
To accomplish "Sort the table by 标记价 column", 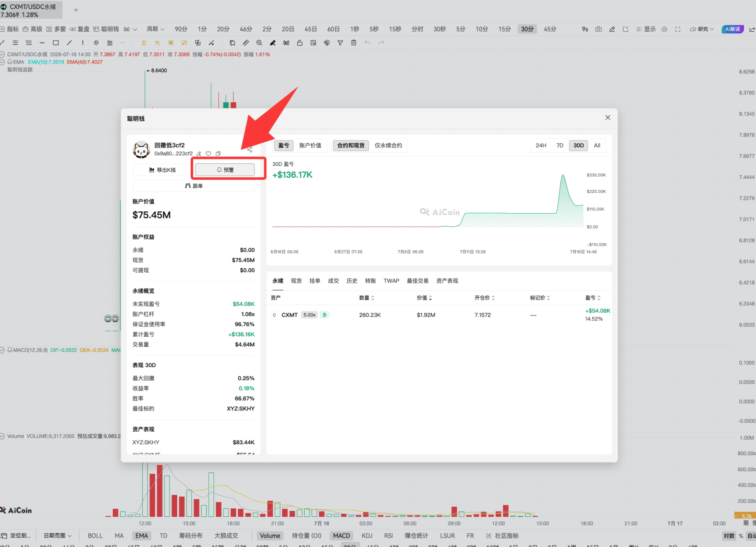I will [x=540, y=298].
